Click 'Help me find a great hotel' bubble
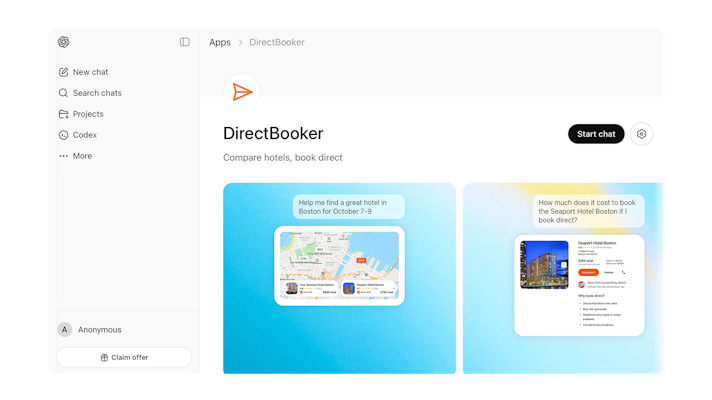 [x=348, y=207]
